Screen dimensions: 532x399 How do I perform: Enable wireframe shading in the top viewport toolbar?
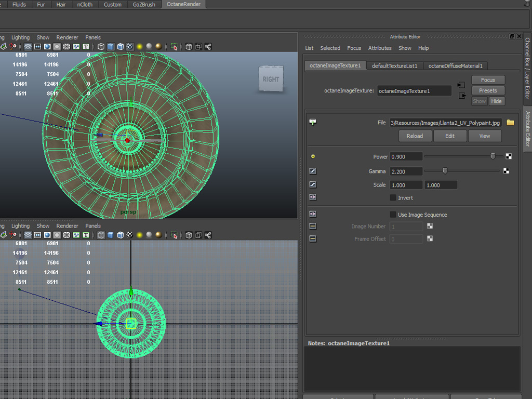tap(101, 47)
